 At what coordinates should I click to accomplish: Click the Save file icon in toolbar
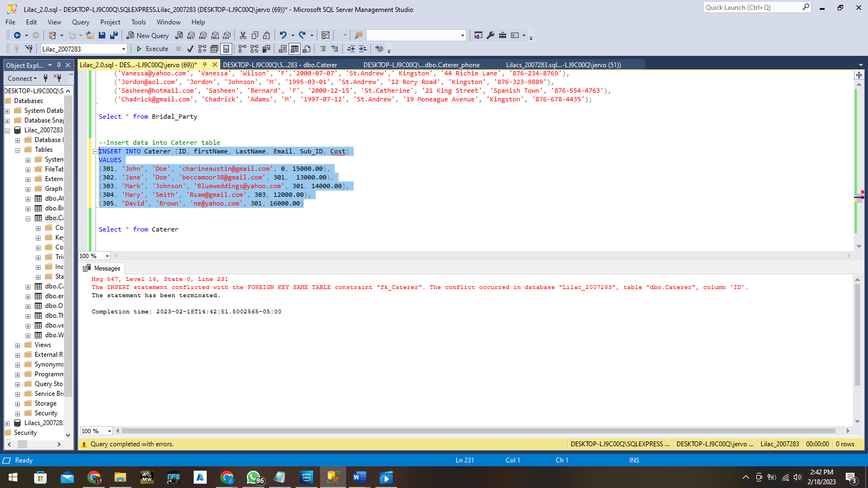click(102, 35)
